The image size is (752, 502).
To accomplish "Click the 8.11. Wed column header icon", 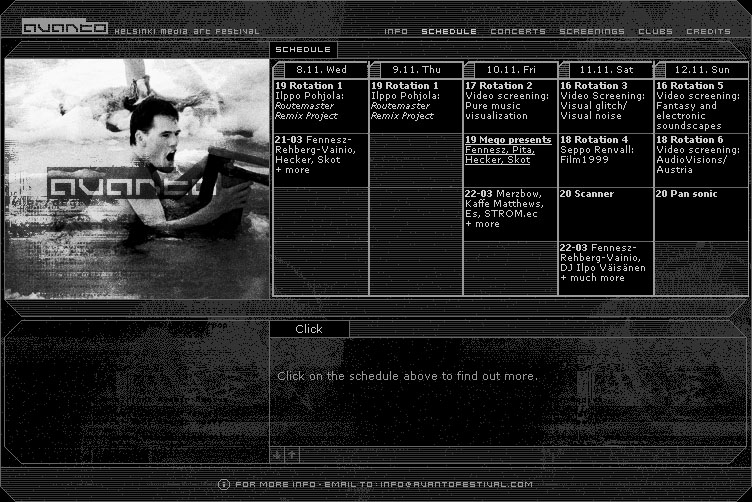I will click(x=278, y=70).
